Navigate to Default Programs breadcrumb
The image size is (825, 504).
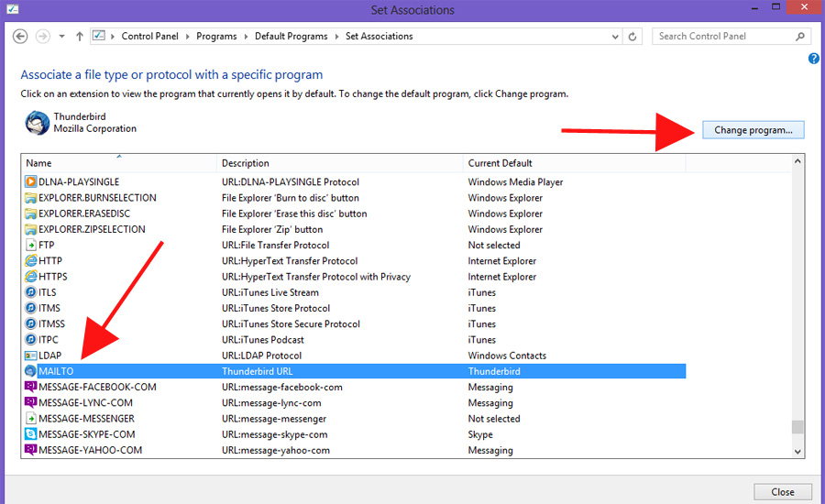291,37
